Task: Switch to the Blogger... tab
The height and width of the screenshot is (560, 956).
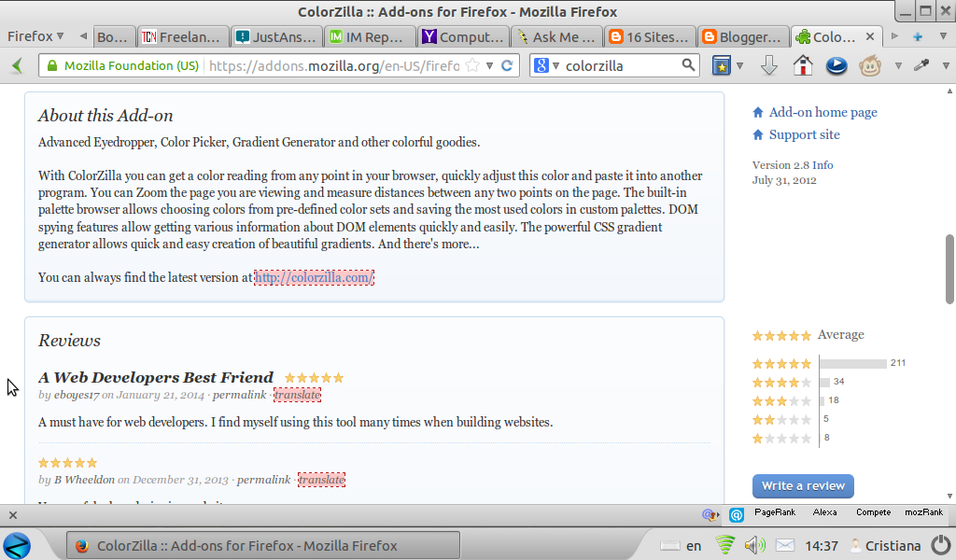Action: [x=744, y=37]
